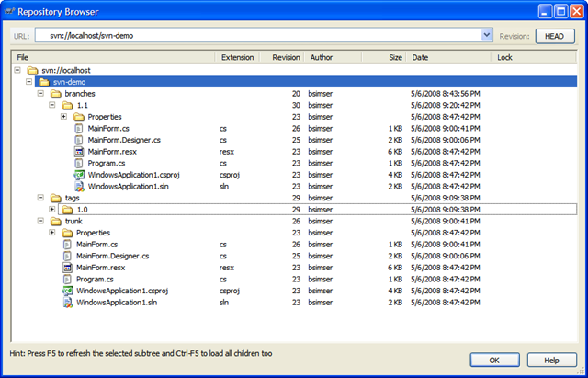Minimize the Repository Browser window
The image size is (588, 378).
(x=546, y=12)
